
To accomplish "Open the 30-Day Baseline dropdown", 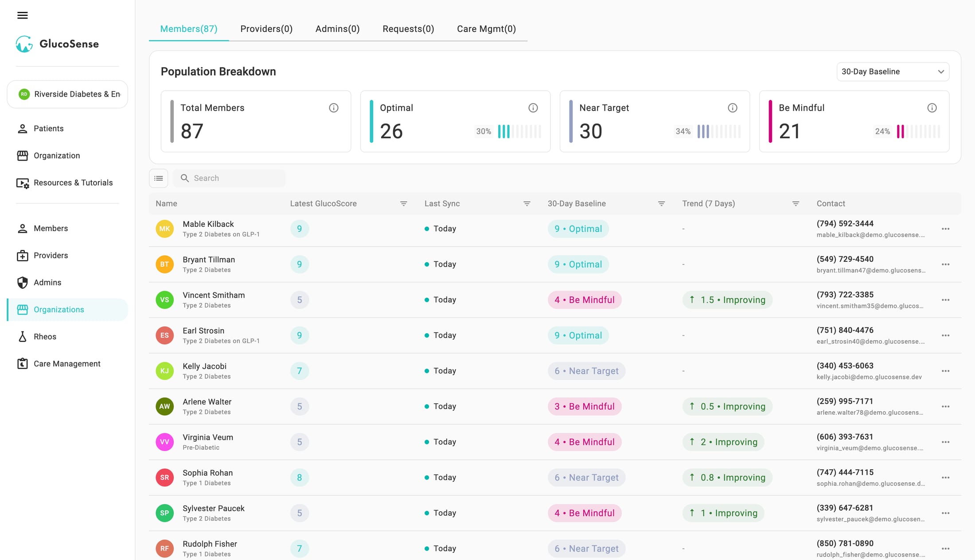I will pos(893,72).
